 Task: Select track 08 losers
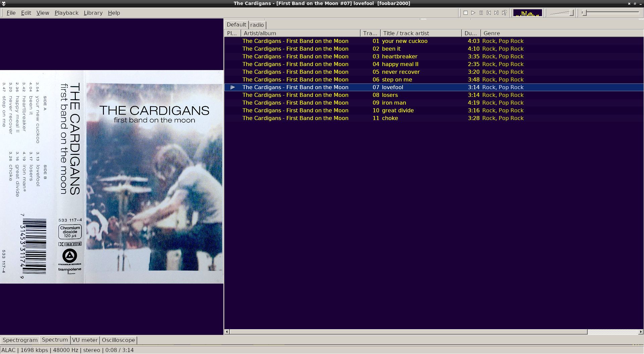click(434, 95)
